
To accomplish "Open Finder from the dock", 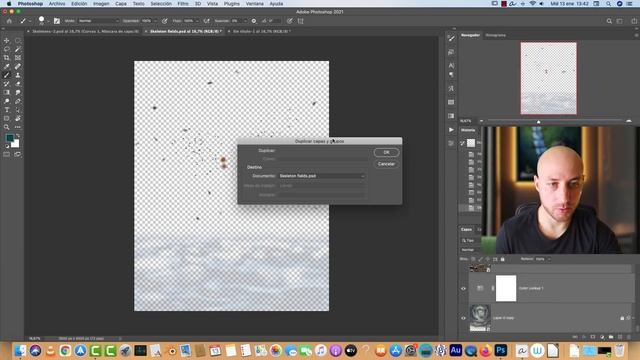I will click(x=20, y=350).
